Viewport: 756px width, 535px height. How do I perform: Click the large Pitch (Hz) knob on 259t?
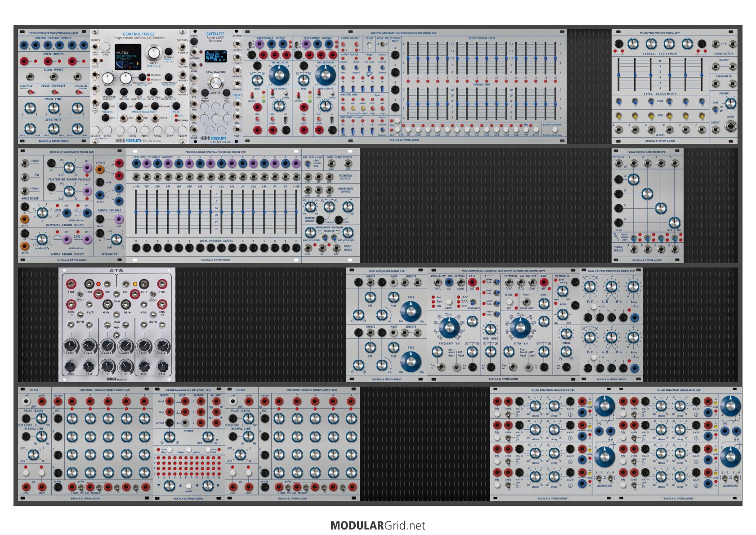pos(520,328)
